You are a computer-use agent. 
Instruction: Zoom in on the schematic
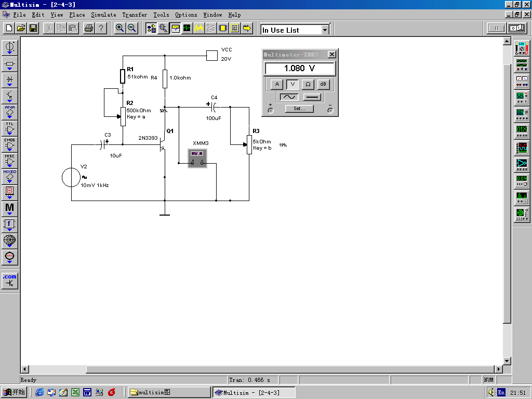119,28
